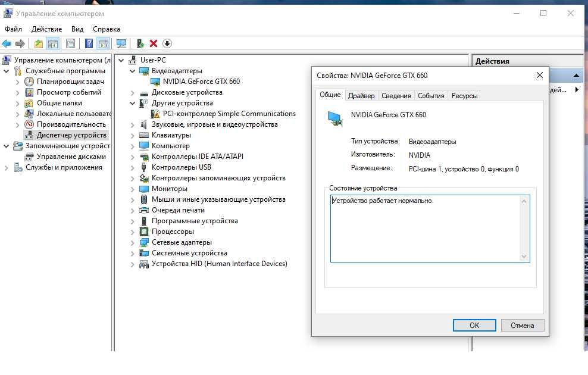Select Локальные пользователи tree item
The height and width of the screenshot is (375, 588).
(x=74, y=114)
